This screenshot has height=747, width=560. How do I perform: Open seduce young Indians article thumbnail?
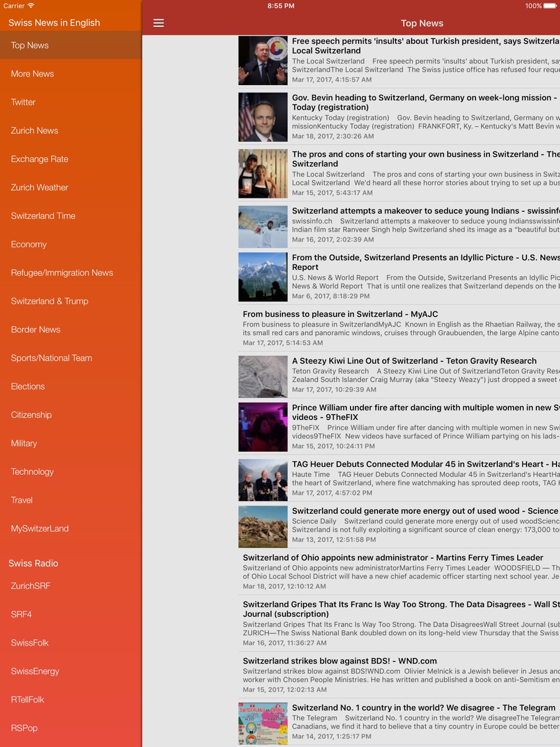(x=263, y=226)
